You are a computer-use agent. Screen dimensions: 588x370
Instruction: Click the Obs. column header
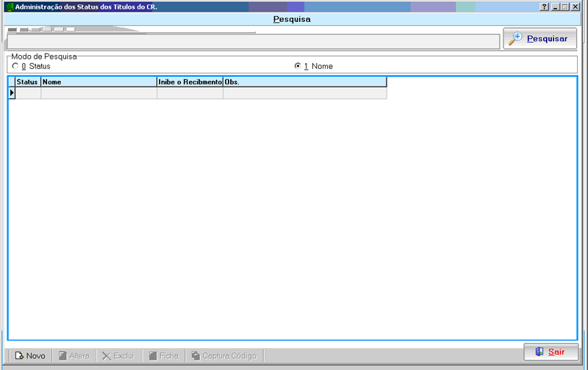coord(304,82)
